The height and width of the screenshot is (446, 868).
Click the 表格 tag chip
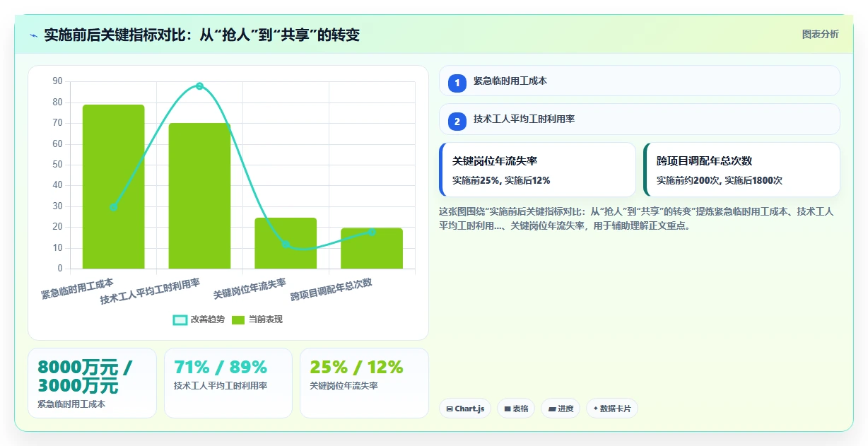516,409
